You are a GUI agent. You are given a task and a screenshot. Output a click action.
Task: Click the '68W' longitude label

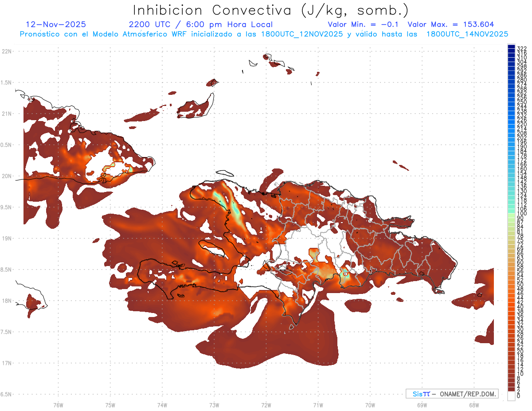click(x=473, y=404)
